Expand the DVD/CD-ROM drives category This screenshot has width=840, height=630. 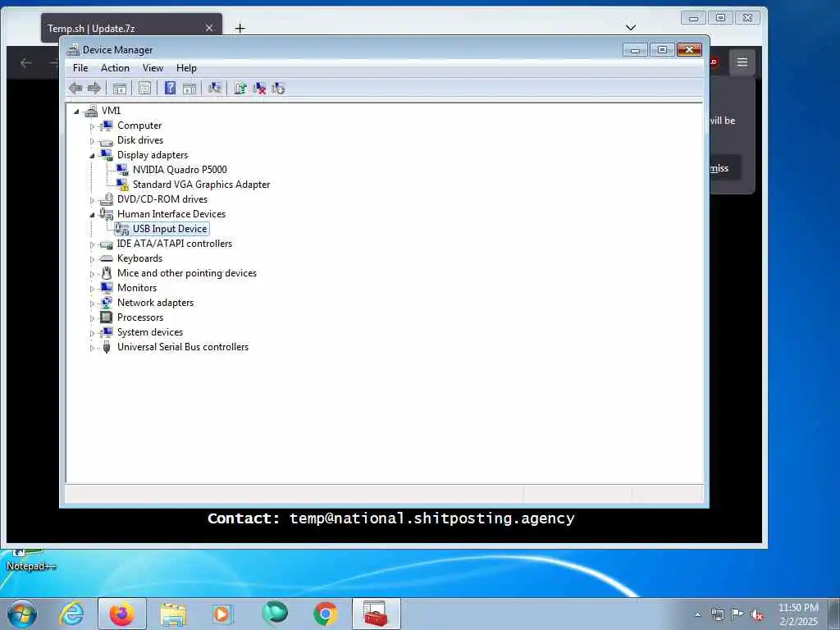point(92,200)
